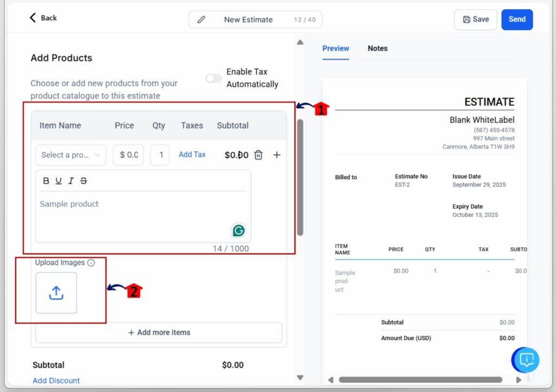Click the Grammarly icon in description box
556x392 pixels.
[238, 230]
